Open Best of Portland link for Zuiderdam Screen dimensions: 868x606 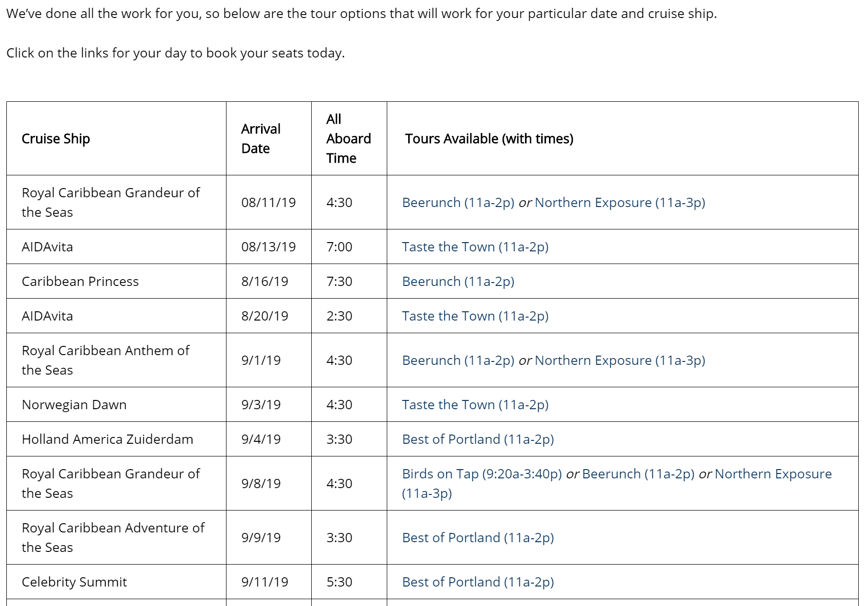[x=478, y=439]
